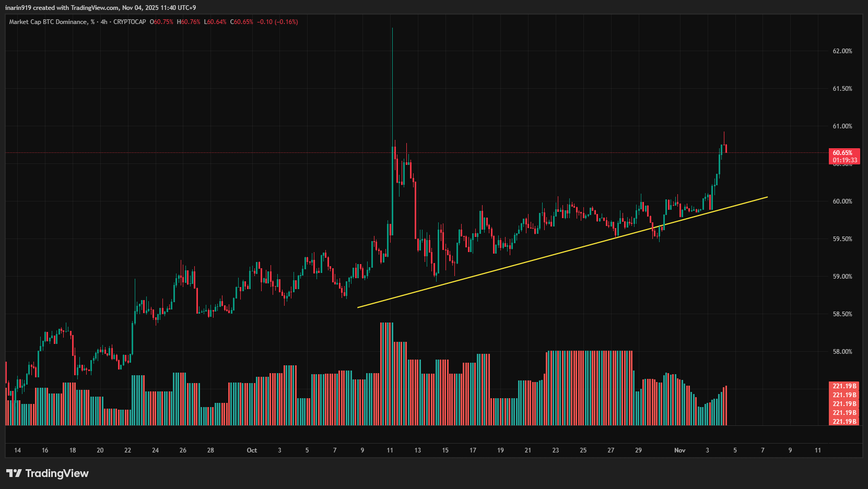Viewport: 868px width, 489px height.
Task: Click the Oct marker on time axis
Action: point(252,450)
